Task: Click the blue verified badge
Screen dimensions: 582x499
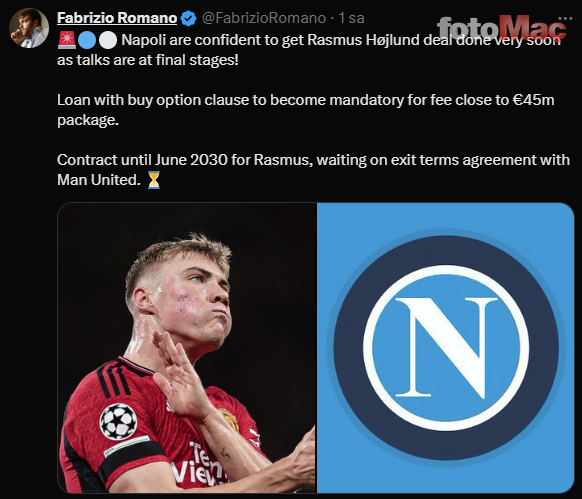Action: coord(189,19)
